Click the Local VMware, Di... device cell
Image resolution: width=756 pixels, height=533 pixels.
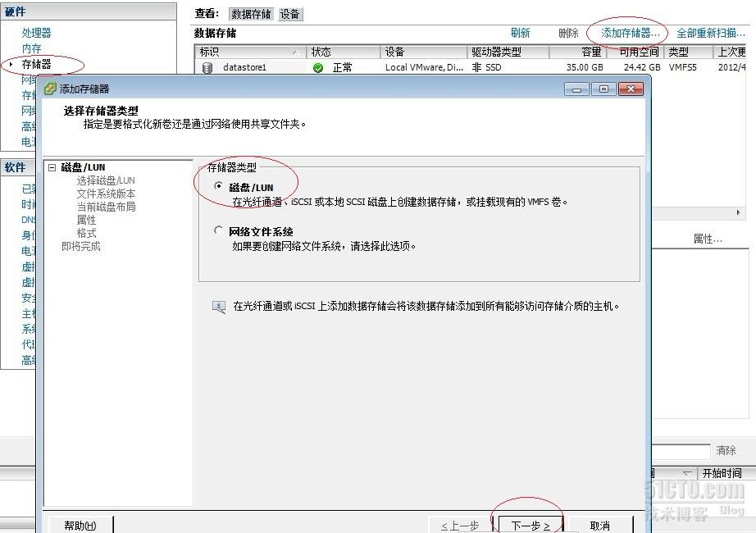pos(424,67)
